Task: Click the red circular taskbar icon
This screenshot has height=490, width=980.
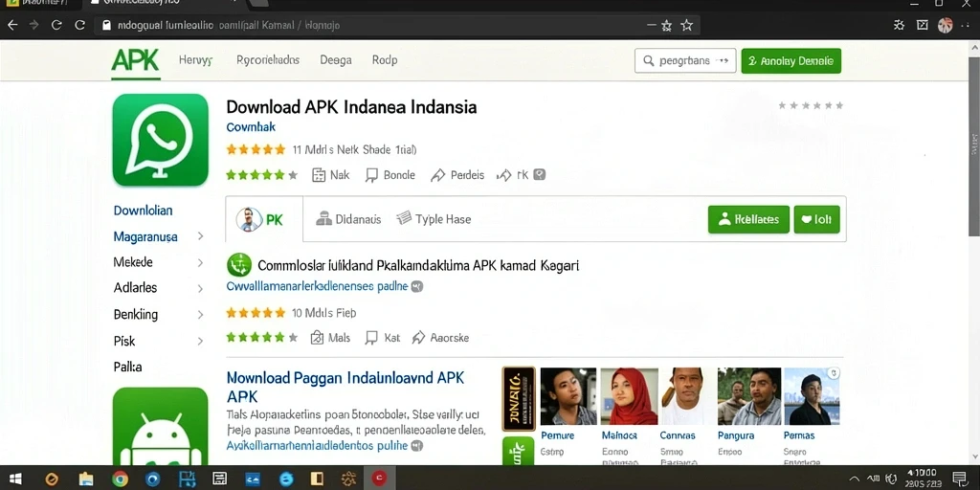Action: (379, 479)
